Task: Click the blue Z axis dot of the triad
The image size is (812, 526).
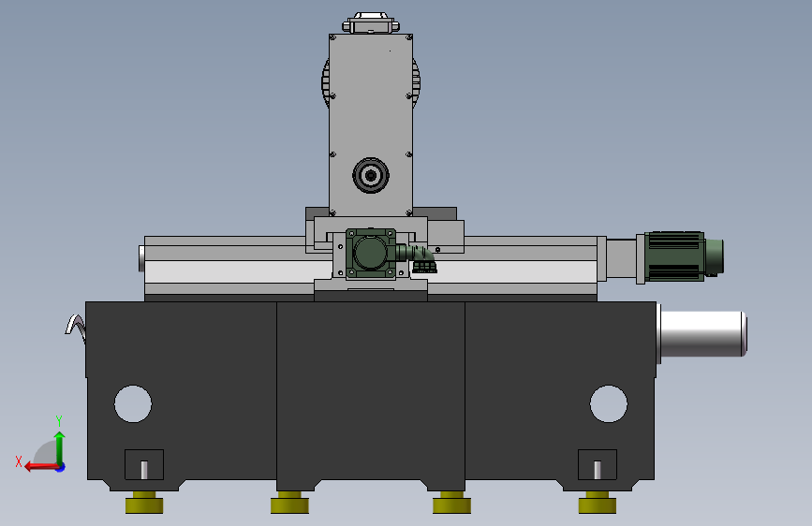Action: [61, 467]
